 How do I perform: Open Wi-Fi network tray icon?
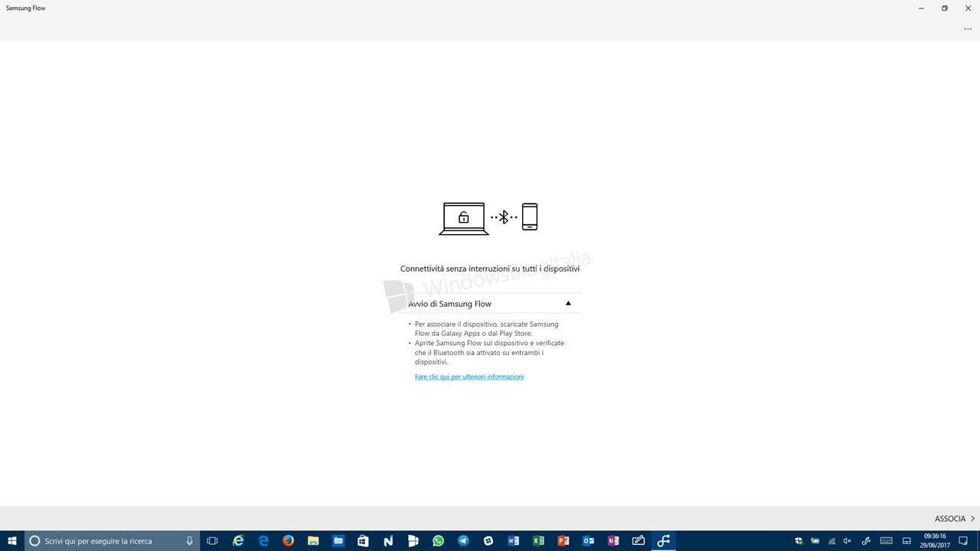click(x=832, y=541)
